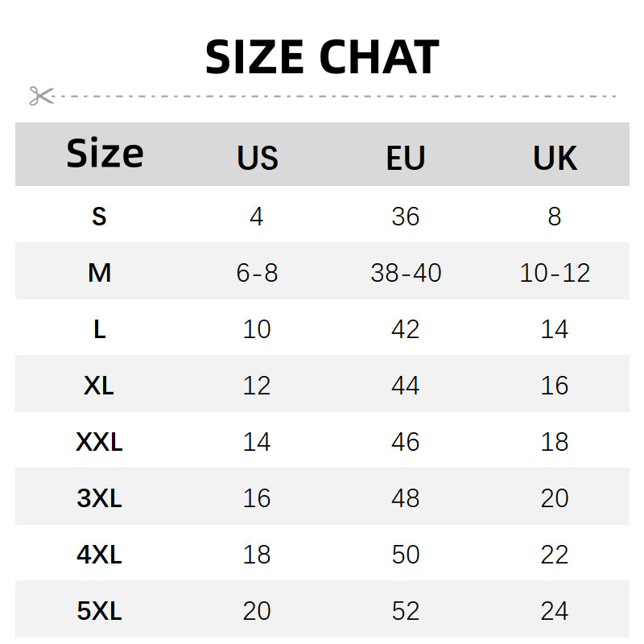Select the 3XL size row label
644x644 pixels.
click(x=99, y=498)
